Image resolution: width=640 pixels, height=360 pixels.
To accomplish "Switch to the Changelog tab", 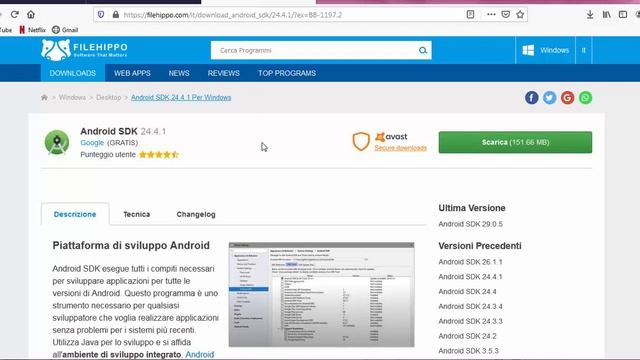I will click(x=196, y=214).
